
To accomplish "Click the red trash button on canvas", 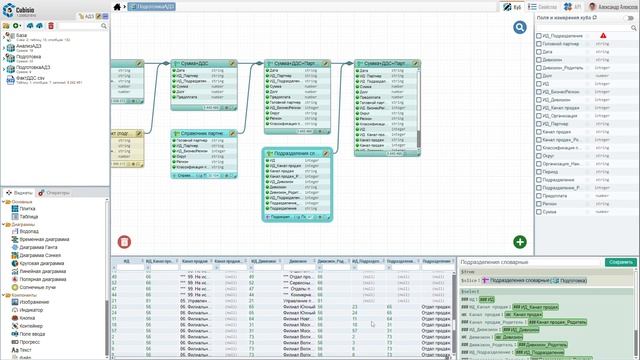I will (x=124, y=242).
